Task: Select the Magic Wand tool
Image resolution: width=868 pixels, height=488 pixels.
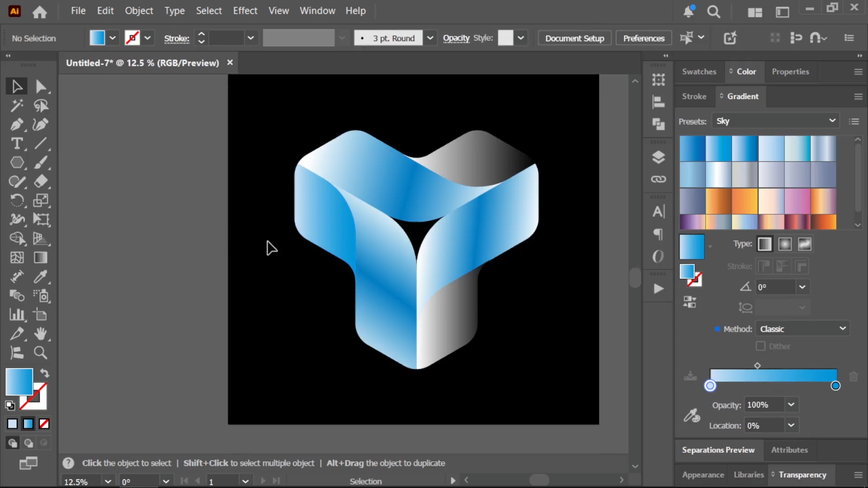Action: point(17,106)
